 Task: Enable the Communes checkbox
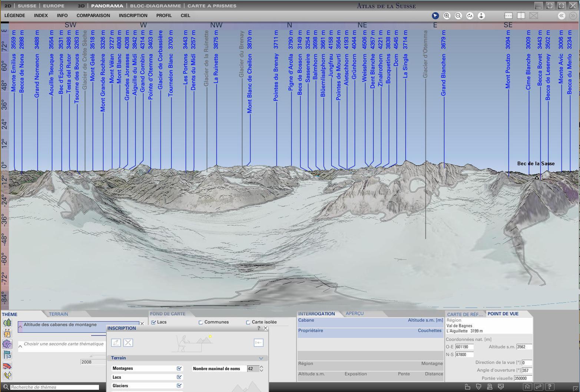pos(200,322)
